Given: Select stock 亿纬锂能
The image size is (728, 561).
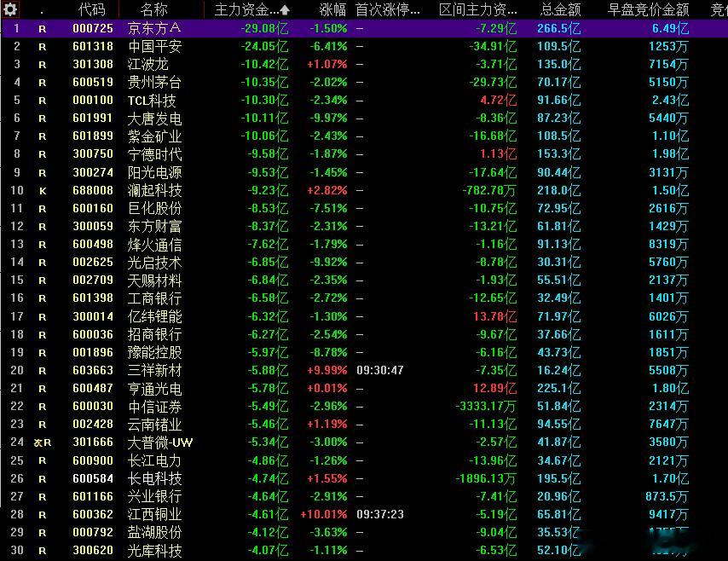Looking at the screenshot, I should [x=154, y=316].
